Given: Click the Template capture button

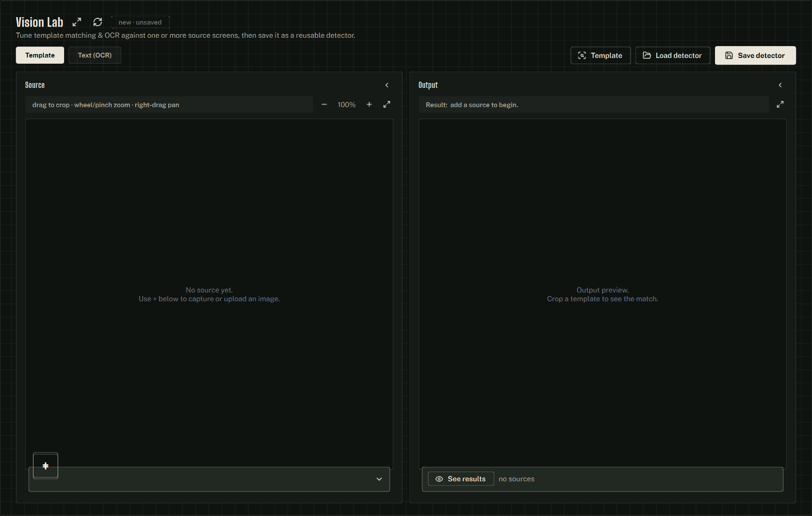Looking at the screenshot, I should (600, 55).
